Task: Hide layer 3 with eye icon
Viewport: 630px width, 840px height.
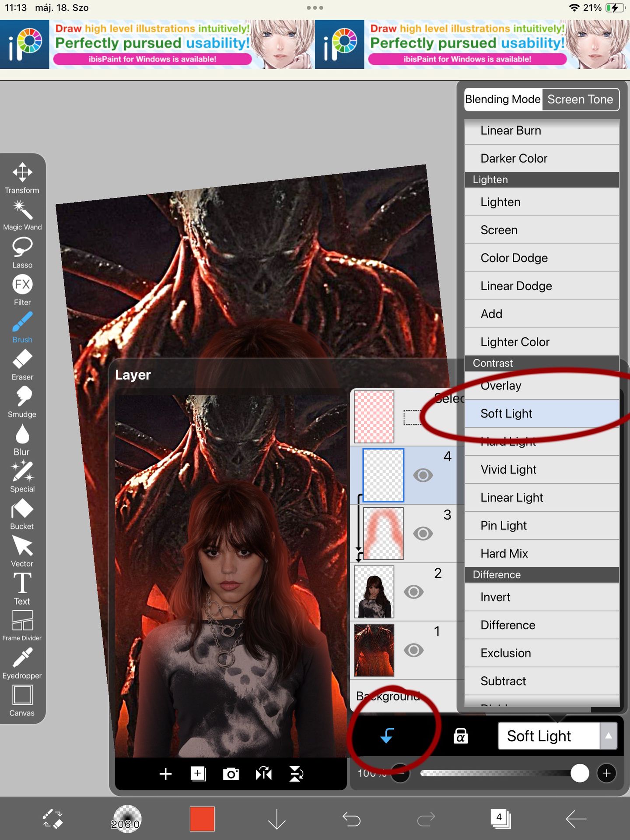Action: click(423, 533)
